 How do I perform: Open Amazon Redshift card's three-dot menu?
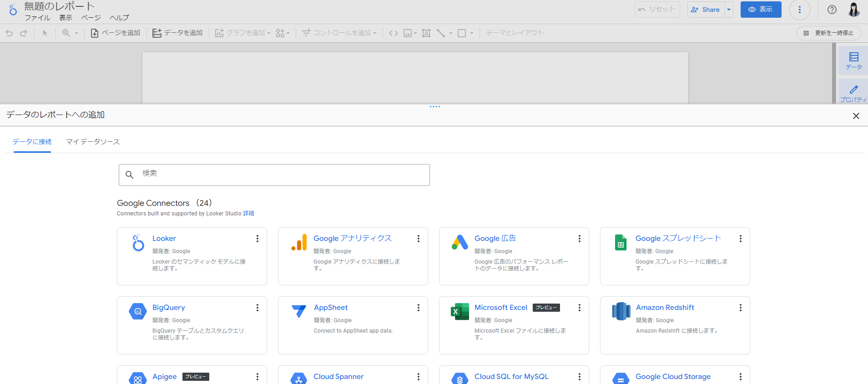pos(741,308)
